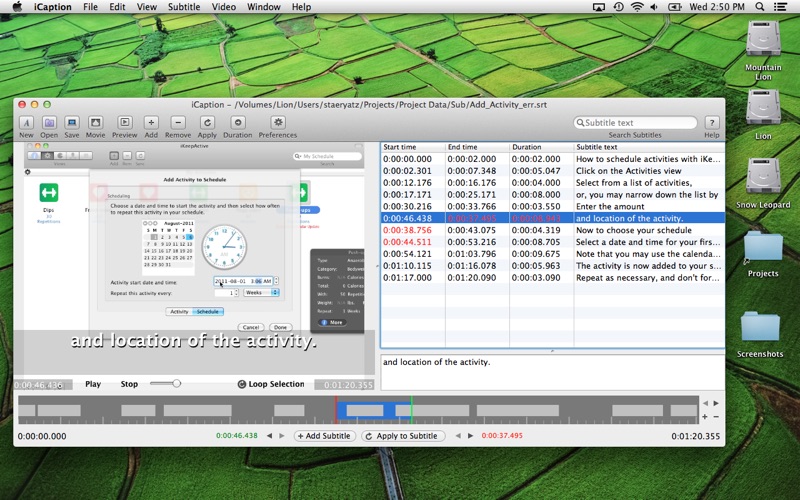The width and height of the screenshot is (800, 500).
Task: Select row 'Now to choose your schedule'
Action: point(553,230)
